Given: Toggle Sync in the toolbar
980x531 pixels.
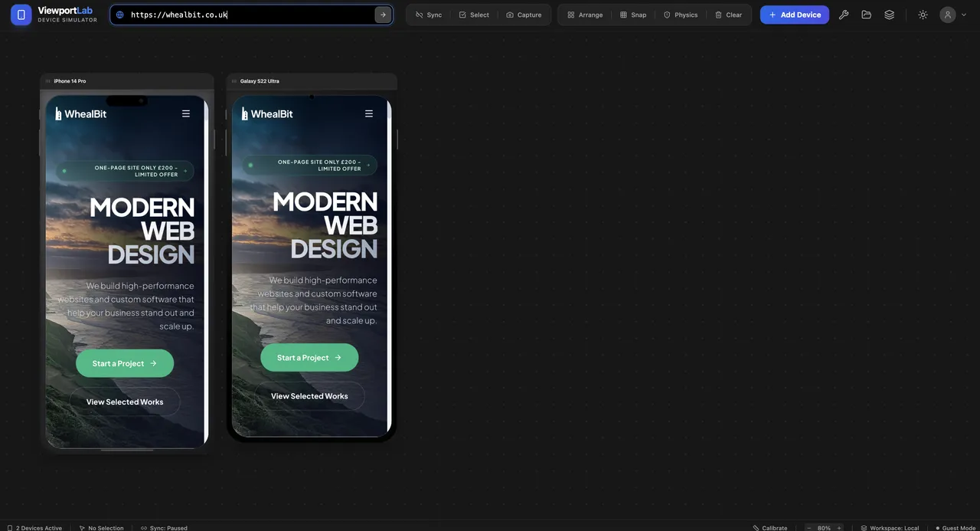Looking at the screenshot, I should click(x=429, y=15).
